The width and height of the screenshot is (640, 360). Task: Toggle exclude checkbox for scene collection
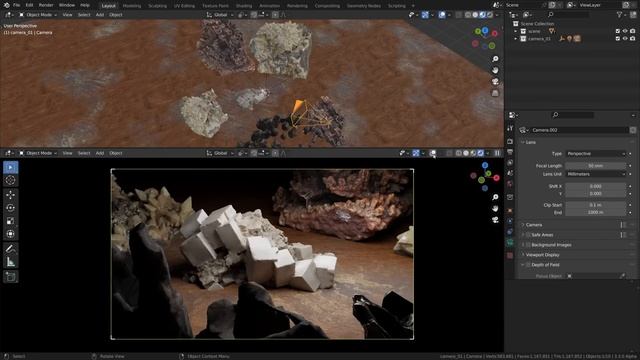click(x=618, y=31)
